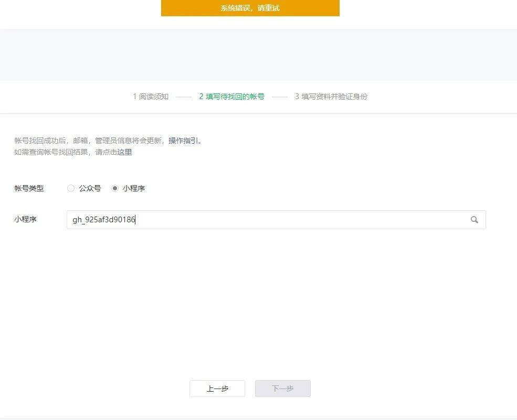517x420 pixels.
Task: Click the 下一步 button
Action: click(283, 389)
